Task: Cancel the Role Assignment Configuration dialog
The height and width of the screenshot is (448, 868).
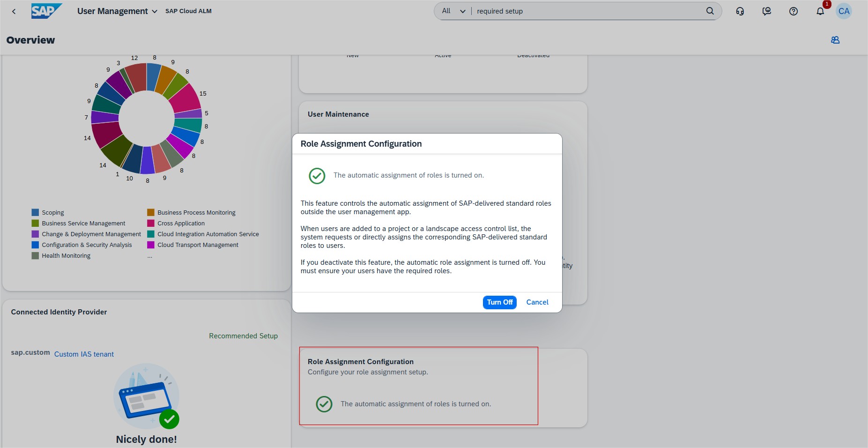Action: (537, 302)
